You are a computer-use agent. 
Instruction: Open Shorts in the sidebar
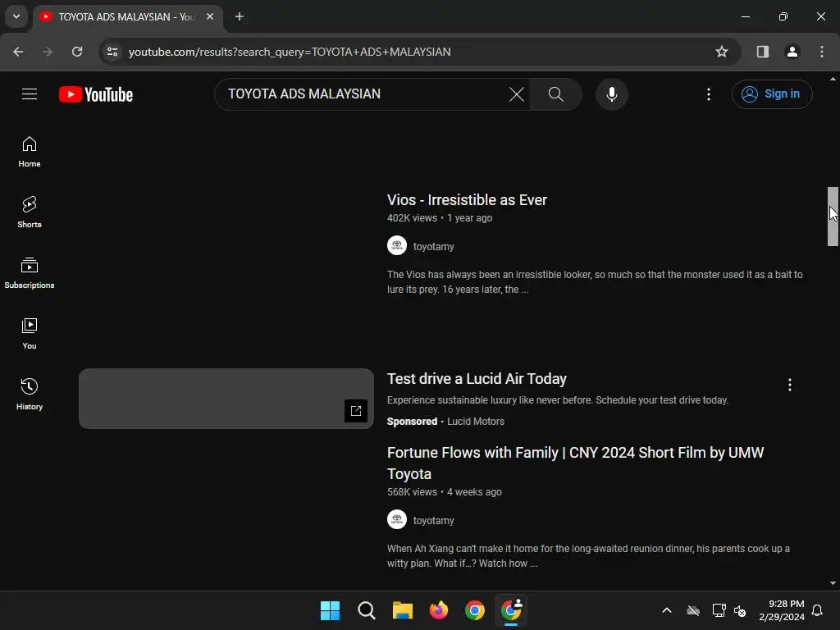click(x=30, y=212)
